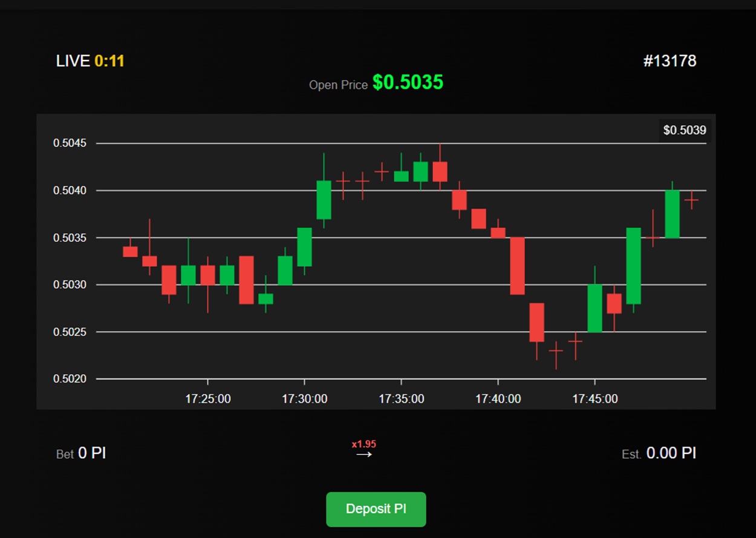756x538 pixels.
Task: Click the 0.5045 price axis label
Action: (70, 143)
